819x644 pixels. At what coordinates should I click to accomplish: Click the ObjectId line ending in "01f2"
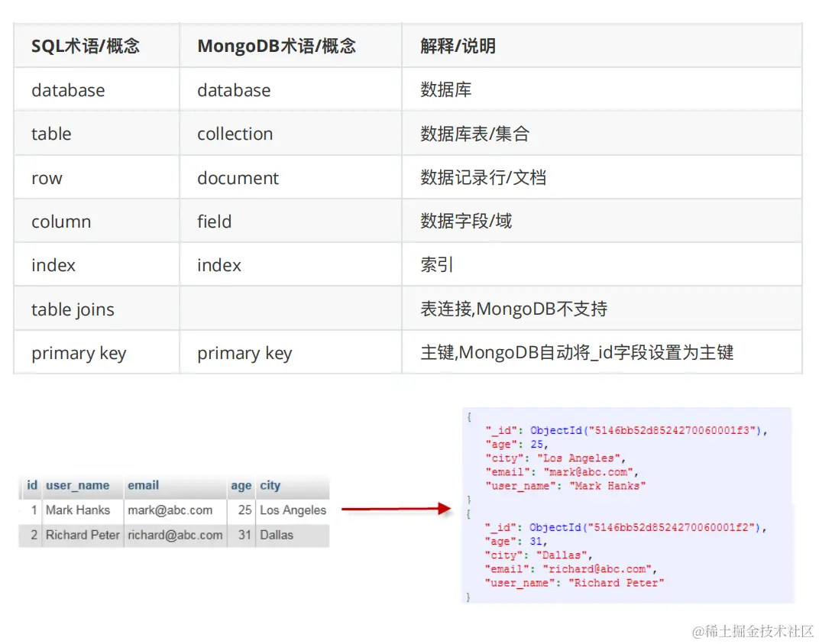(625, 528)
